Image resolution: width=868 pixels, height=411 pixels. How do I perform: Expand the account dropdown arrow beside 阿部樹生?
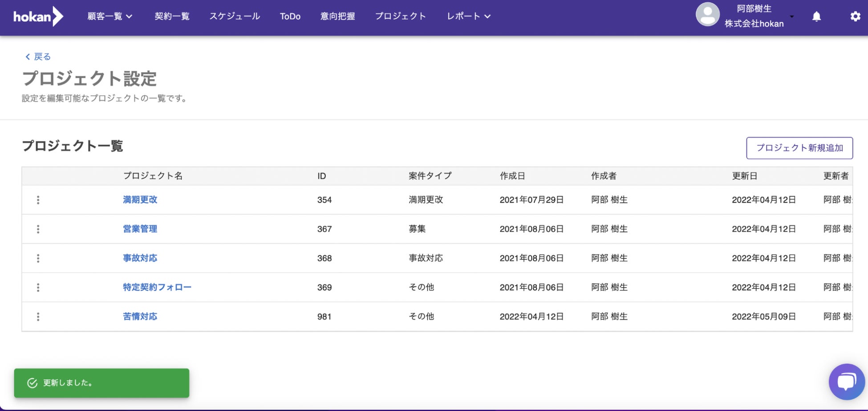click(x=792, y=17)
